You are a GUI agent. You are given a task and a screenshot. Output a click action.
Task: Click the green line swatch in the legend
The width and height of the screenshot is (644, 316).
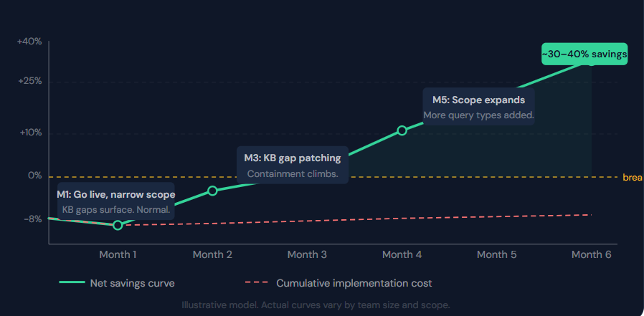coord(71,283)
